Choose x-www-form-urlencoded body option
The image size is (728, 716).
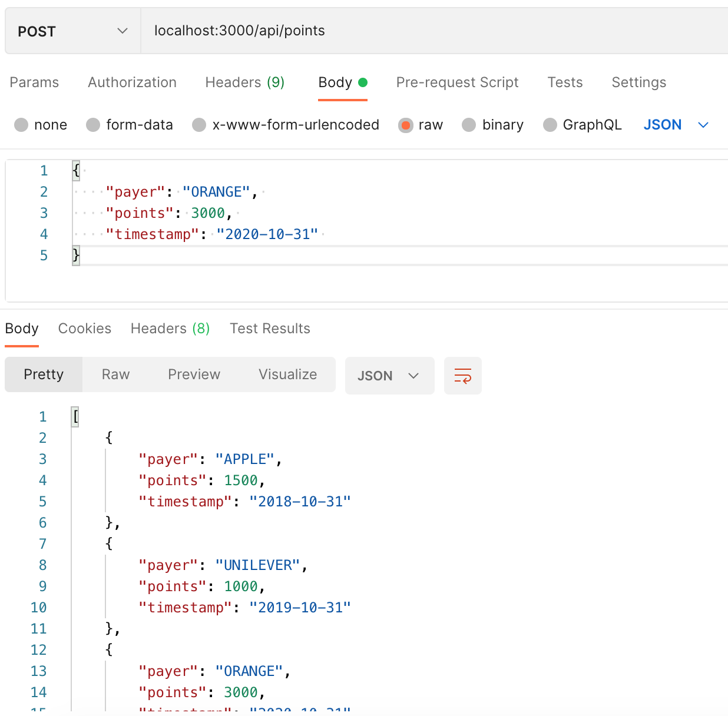199,125
